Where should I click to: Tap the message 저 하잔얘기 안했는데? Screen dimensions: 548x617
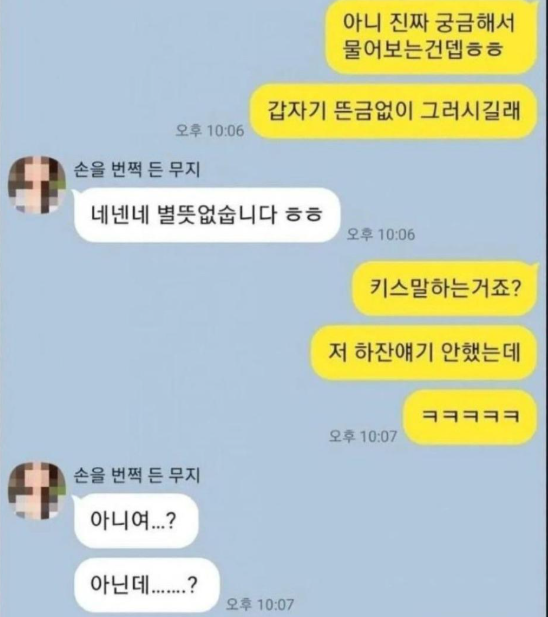[424, 352]
